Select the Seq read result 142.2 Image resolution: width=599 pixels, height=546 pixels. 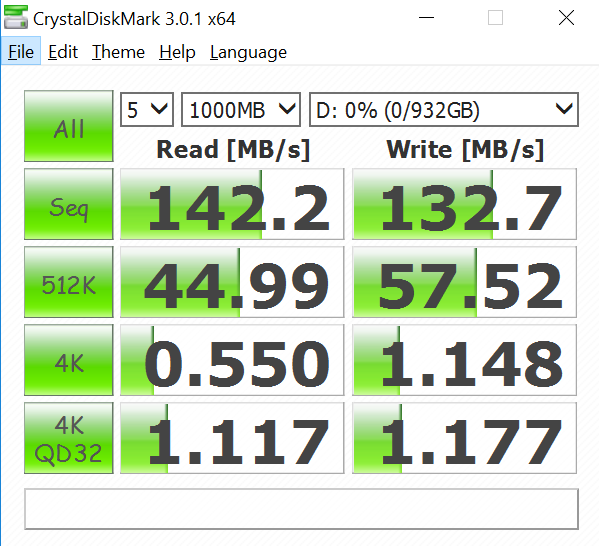coord(232,204)
